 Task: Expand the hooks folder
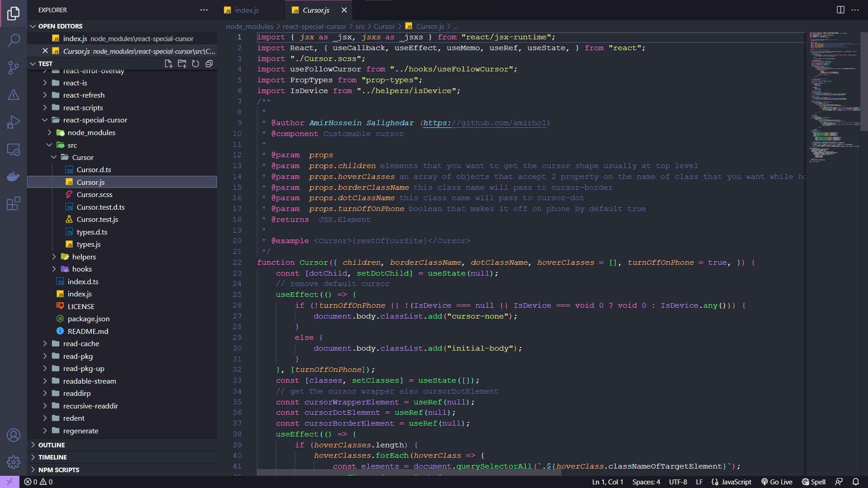click(82, 269)
